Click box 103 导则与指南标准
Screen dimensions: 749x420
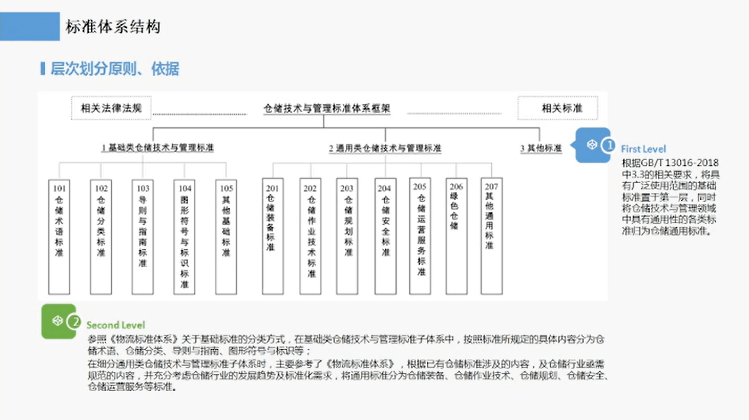tap(142, 237)
